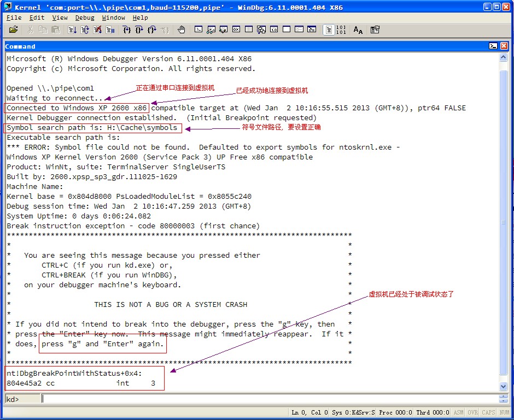
Task: Click the CAPS status bar indicator
Action: point(488,412)
